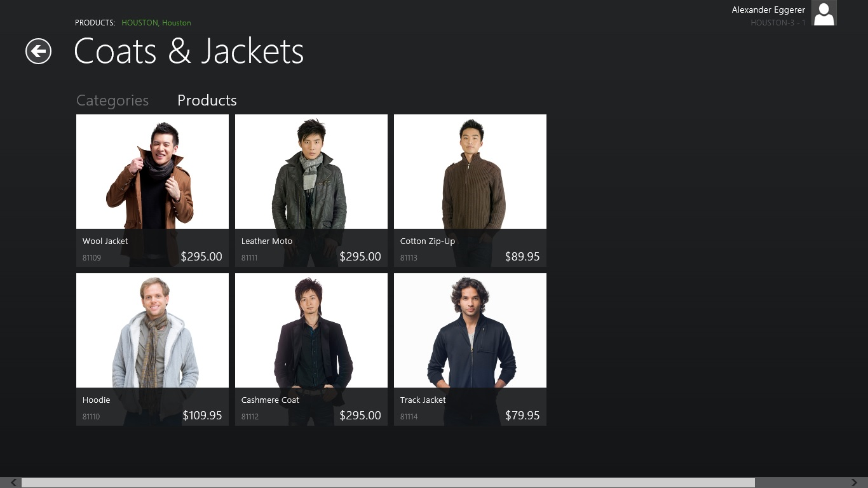The image size is (868, 488).
Task: Switch to the Categories tab
Action: point(112,100)
